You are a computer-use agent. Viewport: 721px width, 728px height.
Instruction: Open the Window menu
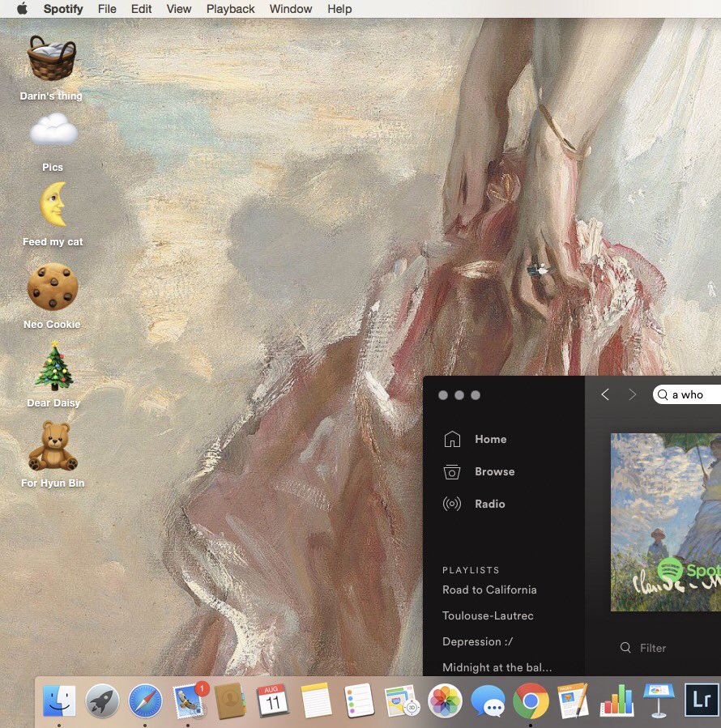click(291, 9)
